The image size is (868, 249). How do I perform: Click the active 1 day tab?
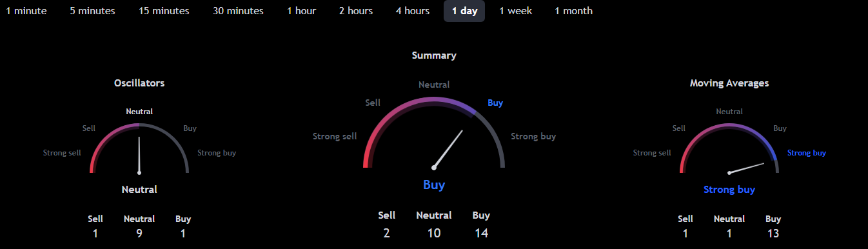[x=464, y=11]
